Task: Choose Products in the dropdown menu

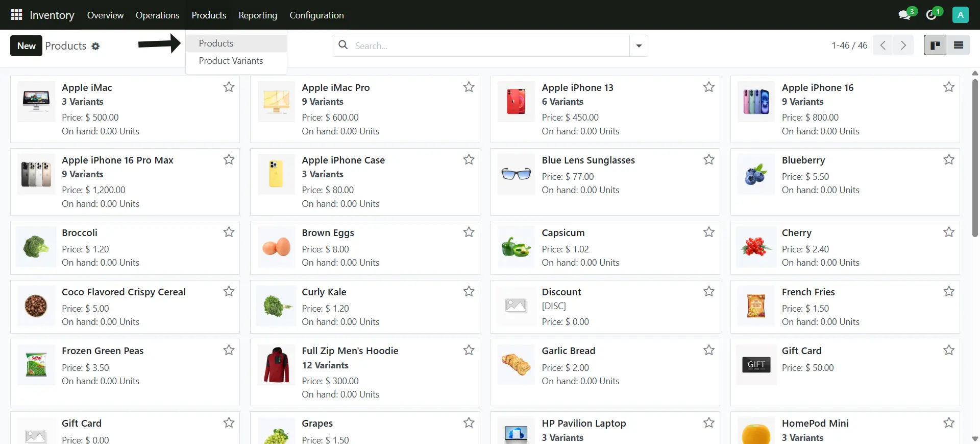Action: pos(216,43)
